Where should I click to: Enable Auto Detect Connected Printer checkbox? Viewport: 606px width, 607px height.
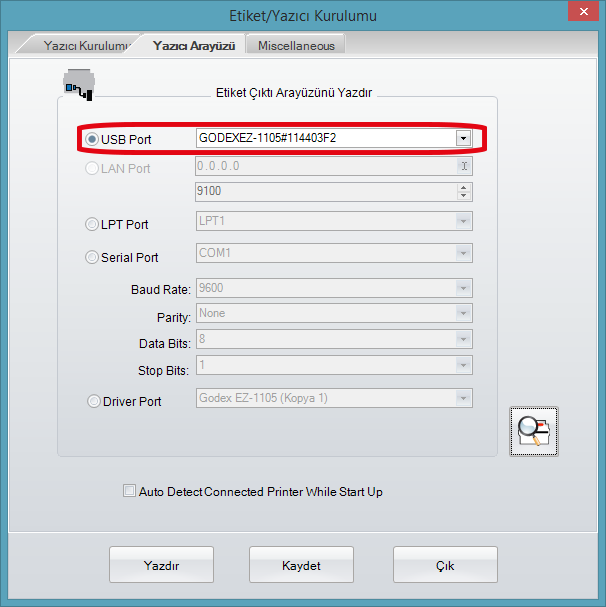(x=128, y=491)
